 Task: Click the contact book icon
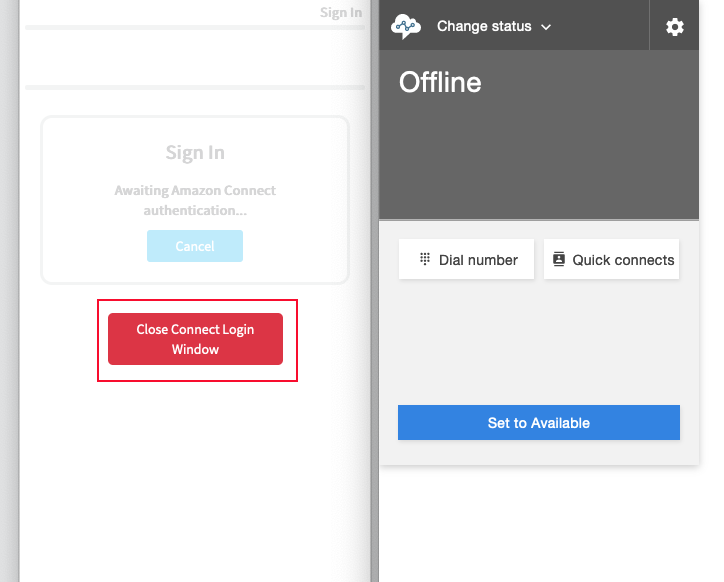click(x=559, y=259)
